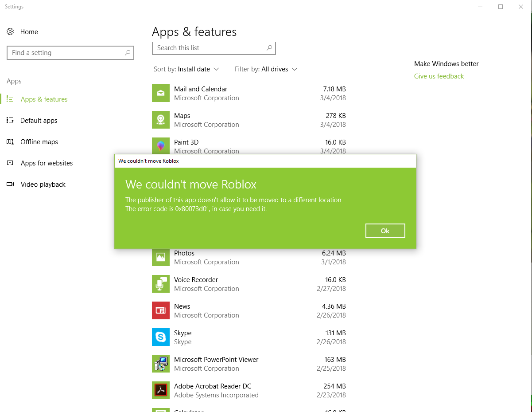
Task: Click the Give us feedback link
Action: click(x=439, y=76)
